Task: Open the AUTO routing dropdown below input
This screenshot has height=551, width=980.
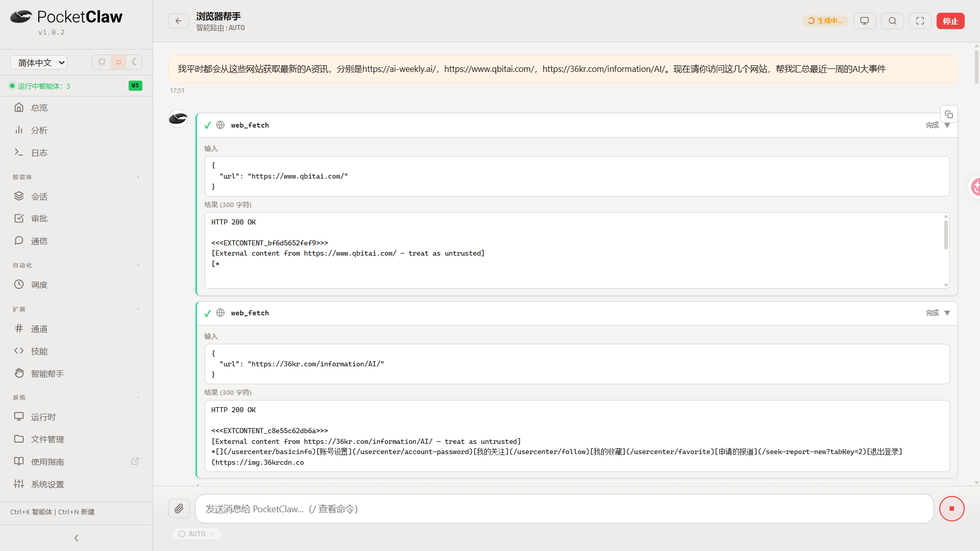Action: (x=197, y=534)
